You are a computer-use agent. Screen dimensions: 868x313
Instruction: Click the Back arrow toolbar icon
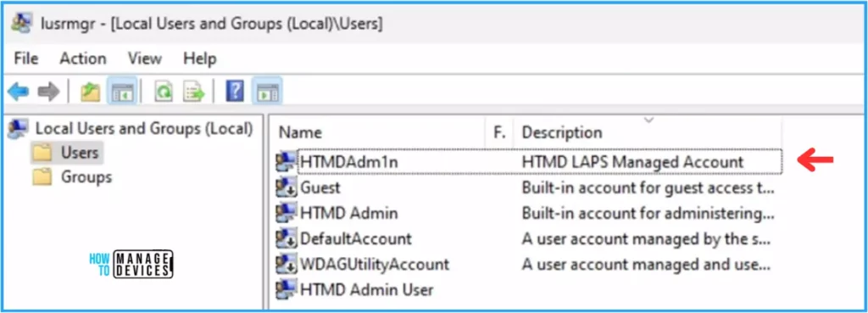pos(19,92)
